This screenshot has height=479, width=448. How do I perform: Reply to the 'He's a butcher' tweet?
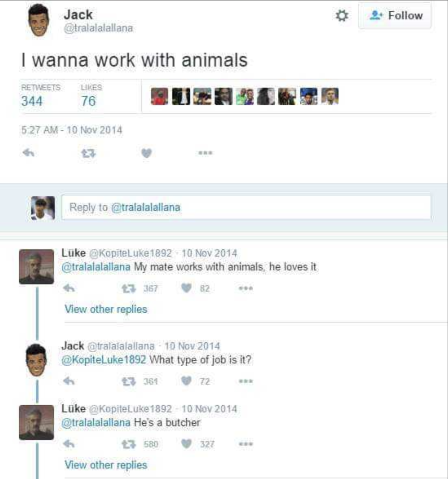click(x=69, y=444)
